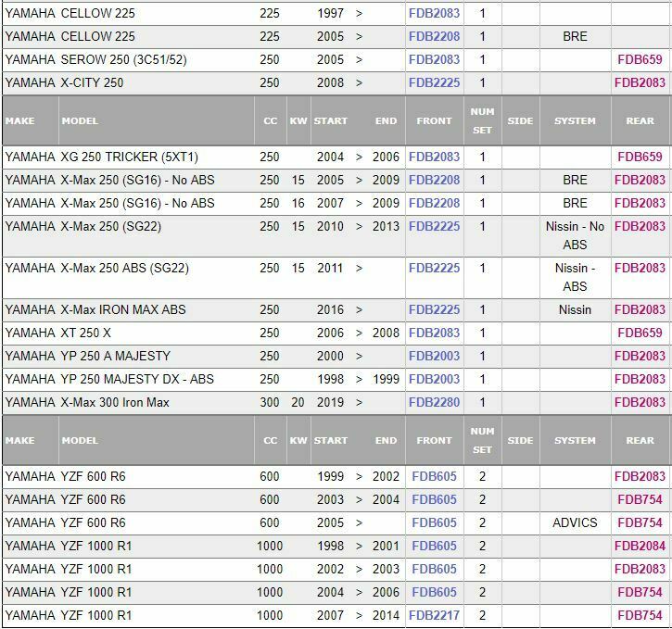
Task: Open front pad FDB2083 for SEROW 250
Action: (x=434, y=59)
